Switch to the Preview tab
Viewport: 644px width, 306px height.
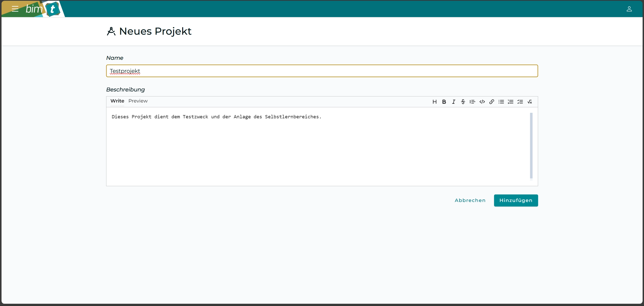point(138,101)
